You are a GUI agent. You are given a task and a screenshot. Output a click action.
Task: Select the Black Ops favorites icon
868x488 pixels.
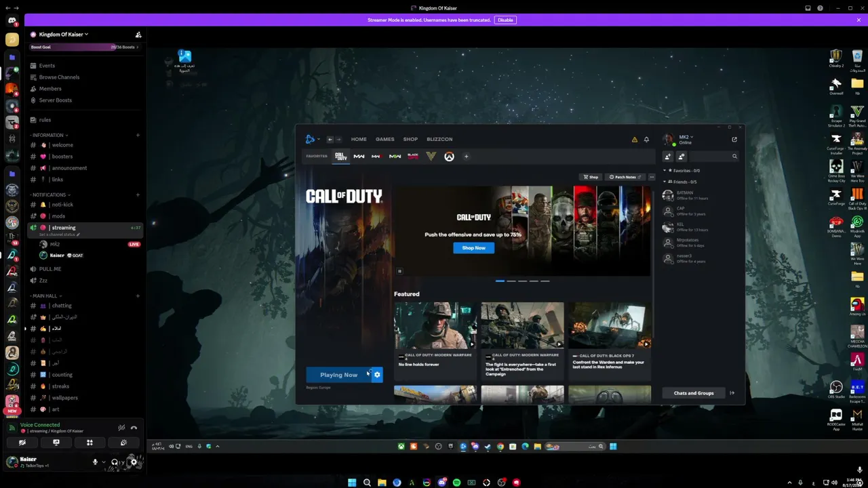tap(413, 157)
